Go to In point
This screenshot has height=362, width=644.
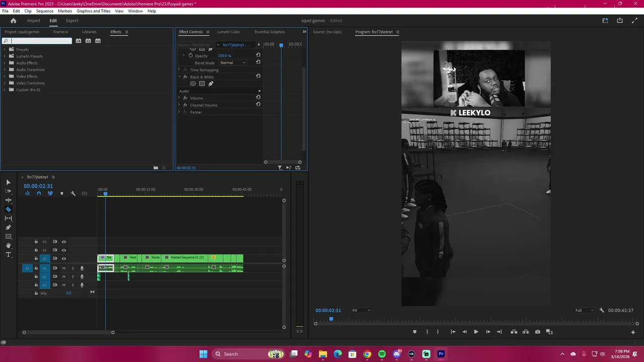coord(453,332)
